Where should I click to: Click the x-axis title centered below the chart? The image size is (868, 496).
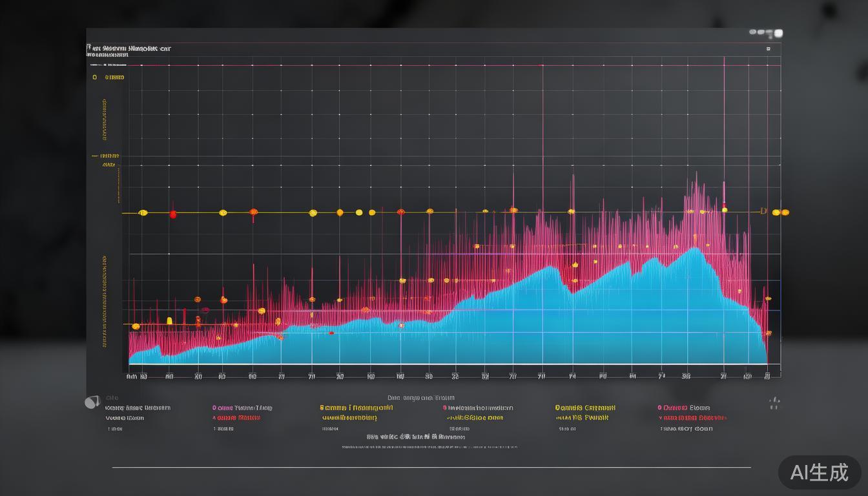click(420, 398)
